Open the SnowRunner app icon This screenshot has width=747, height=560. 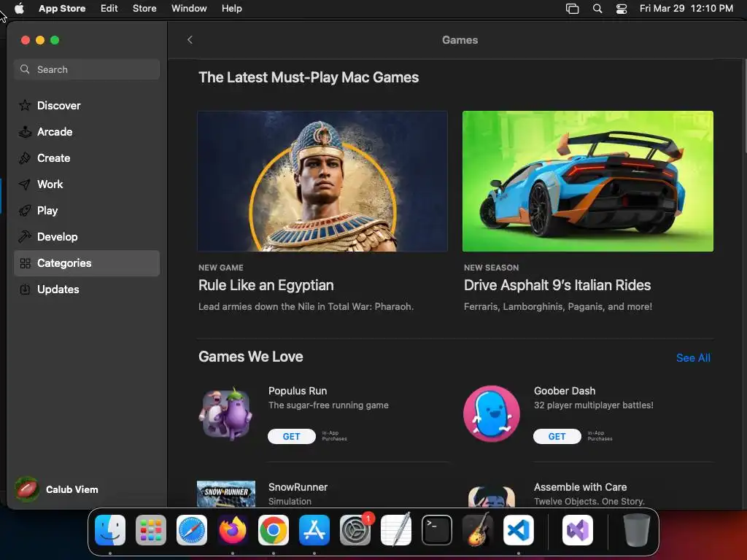click(x=226, y=494)
